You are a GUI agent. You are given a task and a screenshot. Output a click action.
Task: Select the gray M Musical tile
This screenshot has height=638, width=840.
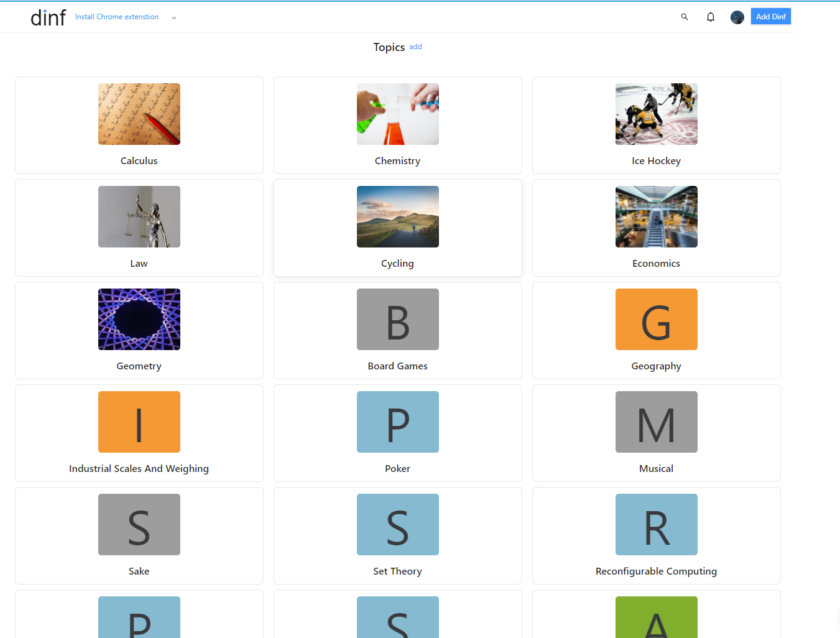[x=657, y=422]
